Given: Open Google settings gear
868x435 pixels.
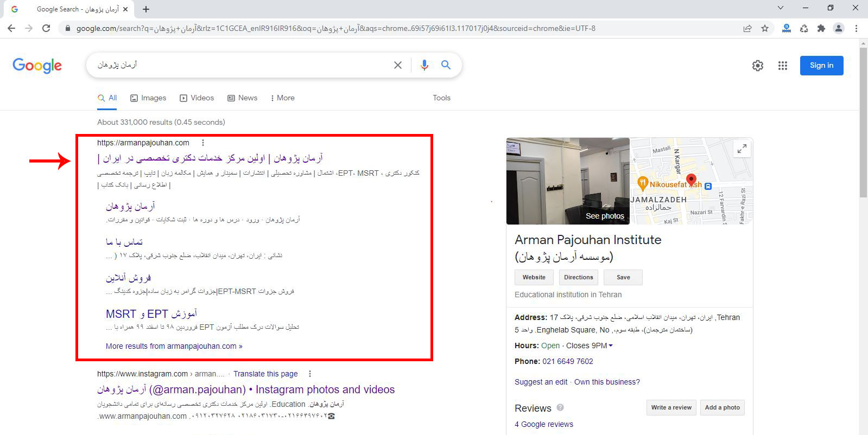Looking at the screenshot, I should pyautogui.click(x=758, y=66).
